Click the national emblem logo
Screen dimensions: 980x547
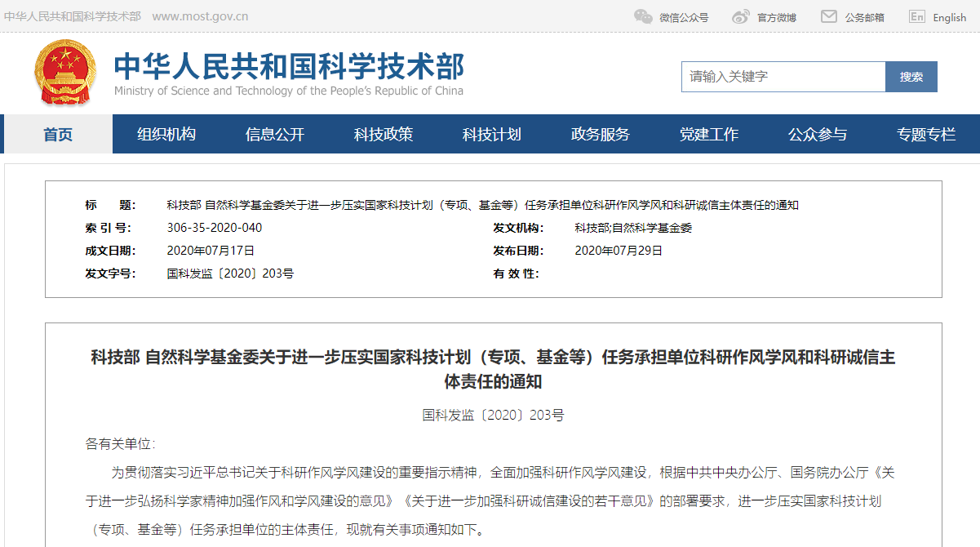point(64,73)
